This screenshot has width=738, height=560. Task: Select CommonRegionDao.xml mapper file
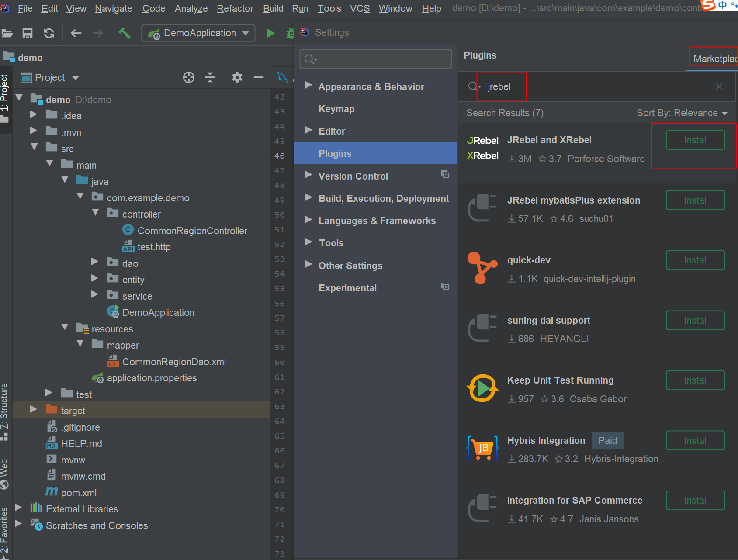coord(174,362)
